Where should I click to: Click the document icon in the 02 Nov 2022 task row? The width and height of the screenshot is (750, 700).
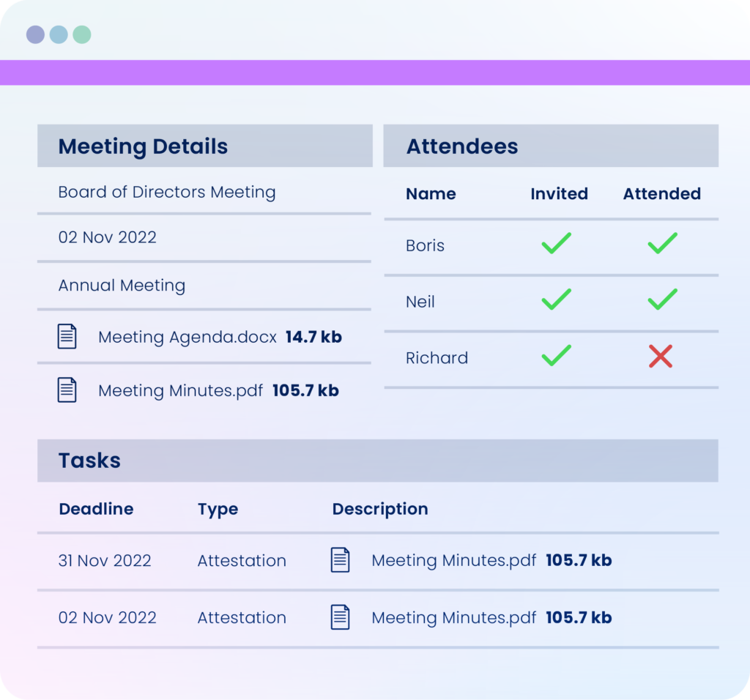pos(340,617)
